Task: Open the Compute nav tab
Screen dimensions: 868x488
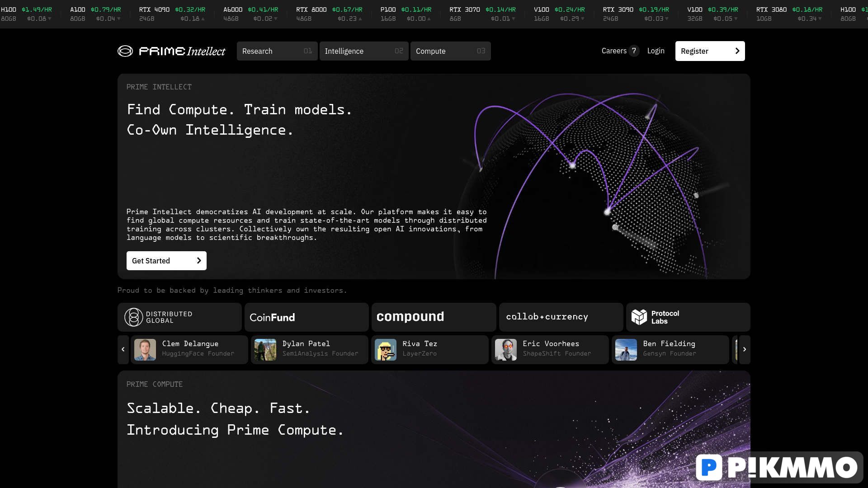Action: tap(450, 51)
